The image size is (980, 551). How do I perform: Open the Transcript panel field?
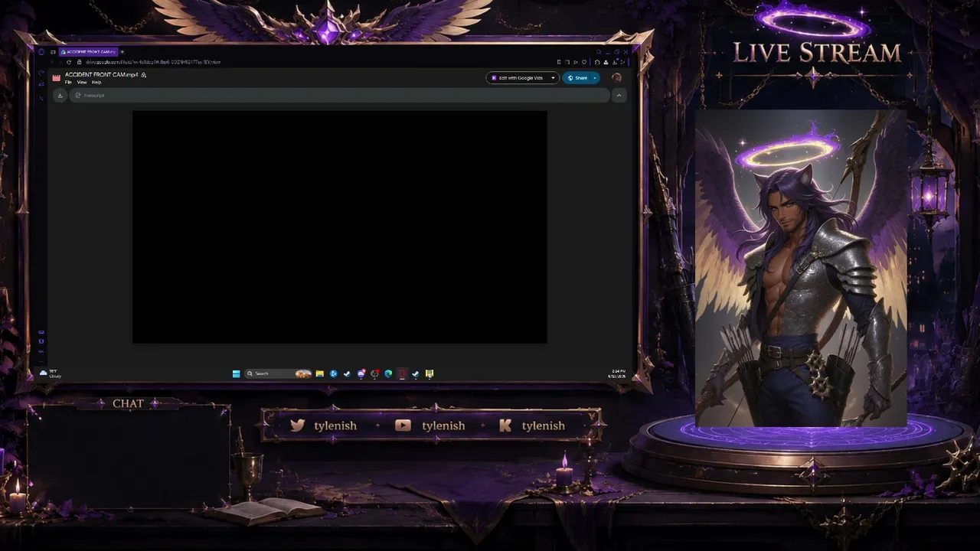340,96
